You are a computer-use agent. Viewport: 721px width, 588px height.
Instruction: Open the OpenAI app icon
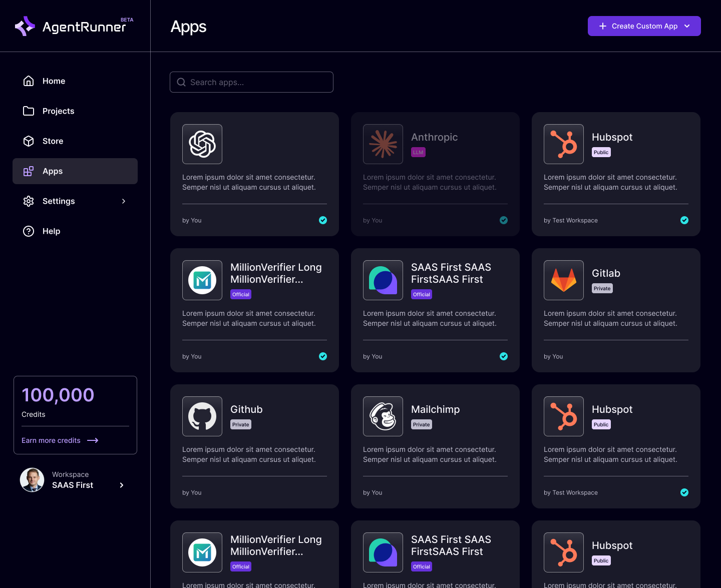[202, 144]
